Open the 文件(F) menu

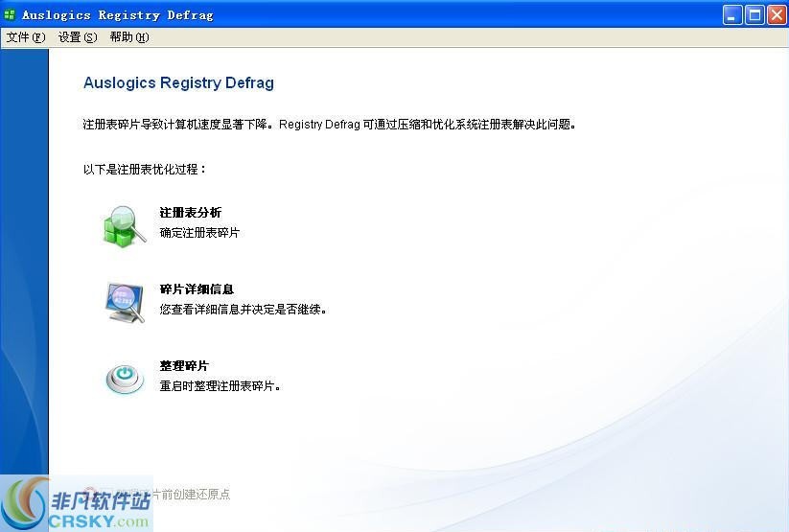(x=26, y=37)
